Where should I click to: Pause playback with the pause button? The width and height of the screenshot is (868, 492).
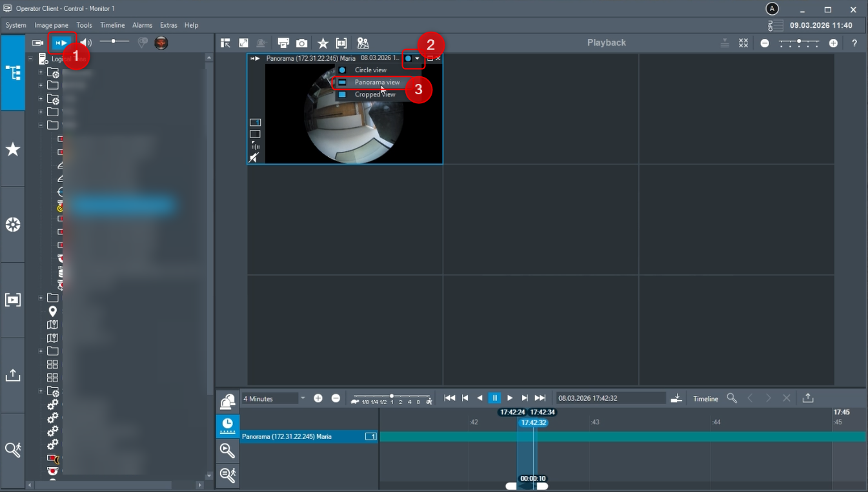click(x=494, y=398)
